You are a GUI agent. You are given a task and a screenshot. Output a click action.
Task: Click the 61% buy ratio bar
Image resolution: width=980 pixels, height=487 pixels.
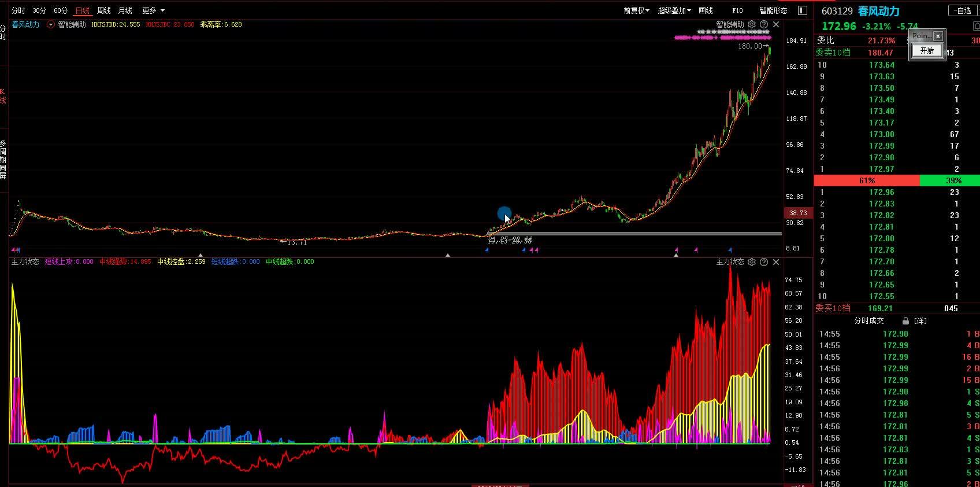[x=867, y=180]
